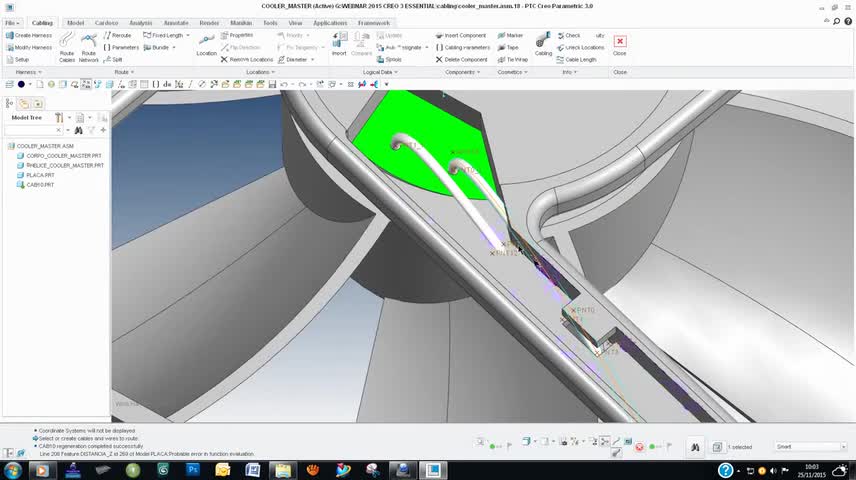Start the Route Network tool

(88, 47)
